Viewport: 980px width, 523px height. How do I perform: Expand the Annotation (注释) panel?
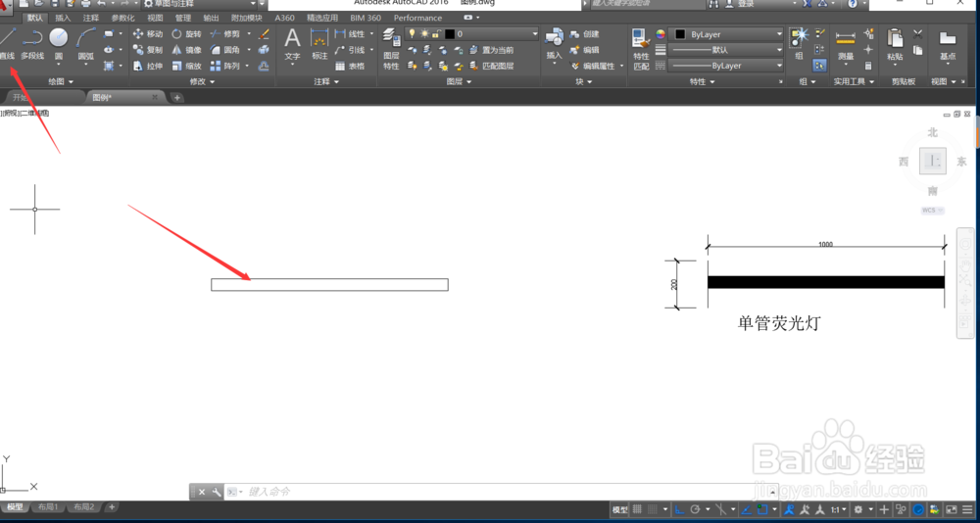coord(326,82)
